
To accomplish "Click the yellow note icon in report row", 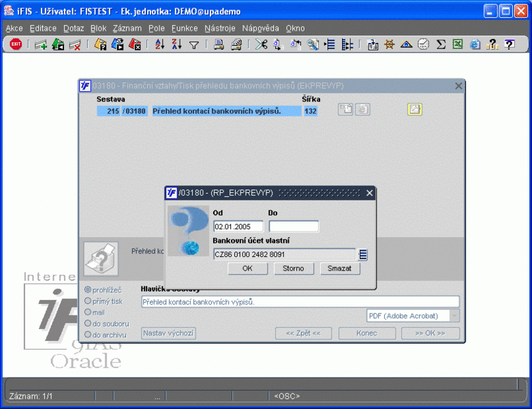I will pos(415,109).
